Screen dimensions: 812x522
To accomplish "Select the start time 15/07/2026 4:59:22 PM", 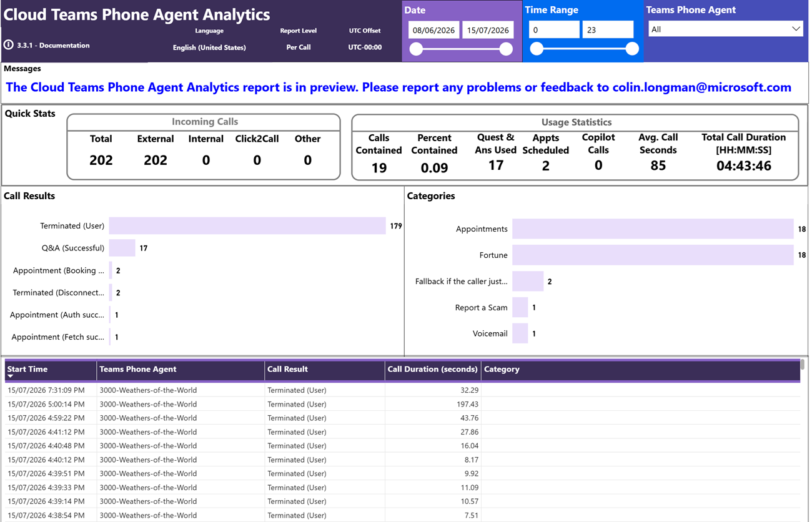I will point(46,418).
